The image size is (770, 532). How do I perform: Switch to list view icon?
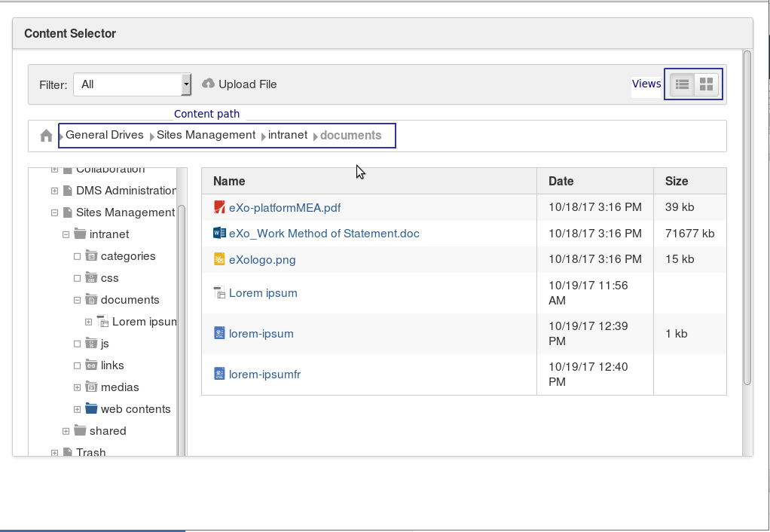[x=682, y=84]
